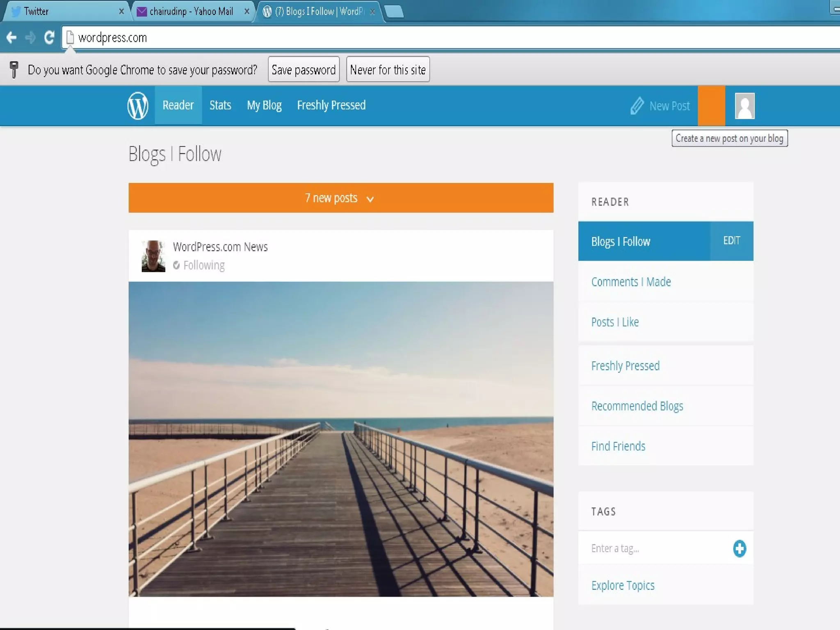This screenshot has width=840, height=630.
Task: Toggle the Following status for WordPress.com News
Action: pyautogui.click(x=199, y=265)
